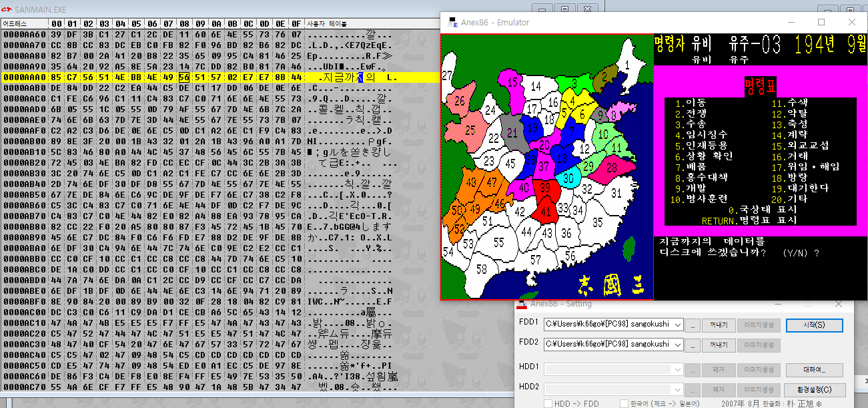The height and width of the screenshot is (408, 868).
Task: Open 환경설정(C) configuration settings
Action: pos(814,389)
